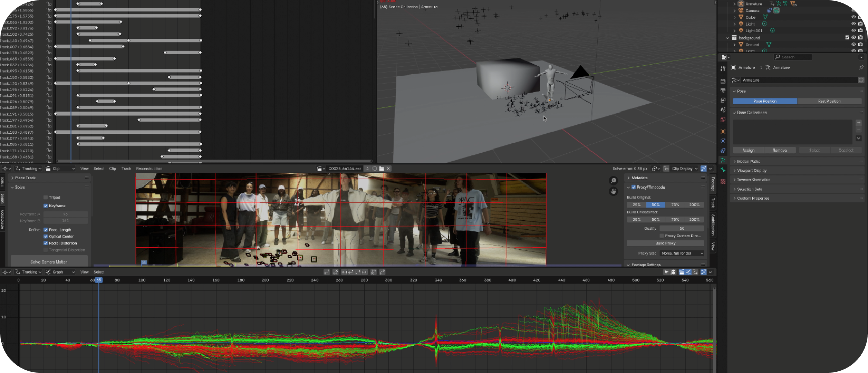Screen dimensions: 868x373
Task: Click the lock icon for track.195 row
Action: click(x=49, y=89)
